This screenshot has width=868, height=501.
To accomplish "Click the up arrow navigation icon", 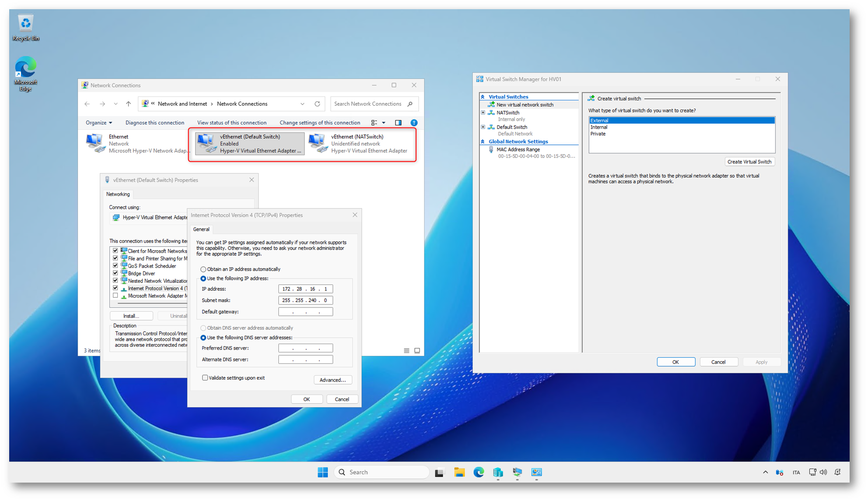I will click(128, 104).
